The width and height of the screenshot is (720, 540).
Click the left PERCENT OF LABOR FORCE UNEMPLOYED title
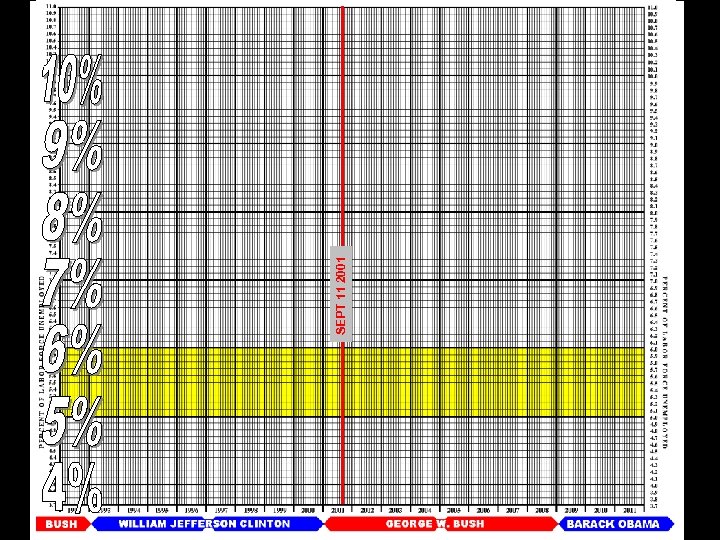[42, 361]
